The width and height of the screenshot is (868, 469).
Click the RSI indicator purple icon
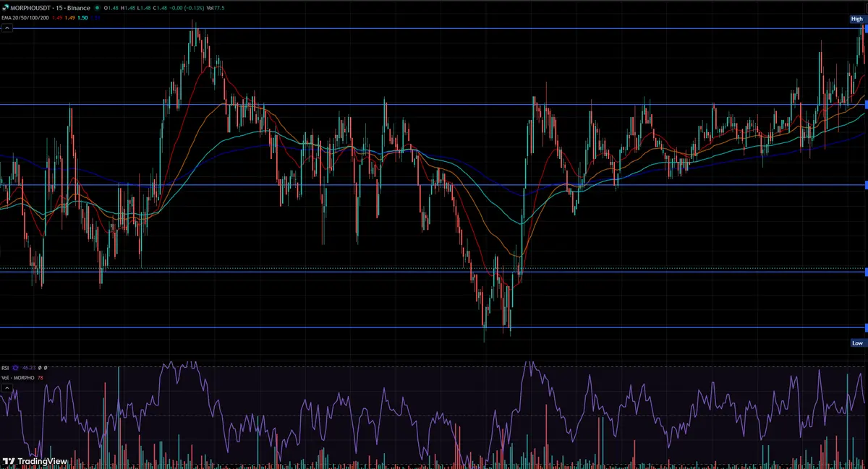point(15,368)
